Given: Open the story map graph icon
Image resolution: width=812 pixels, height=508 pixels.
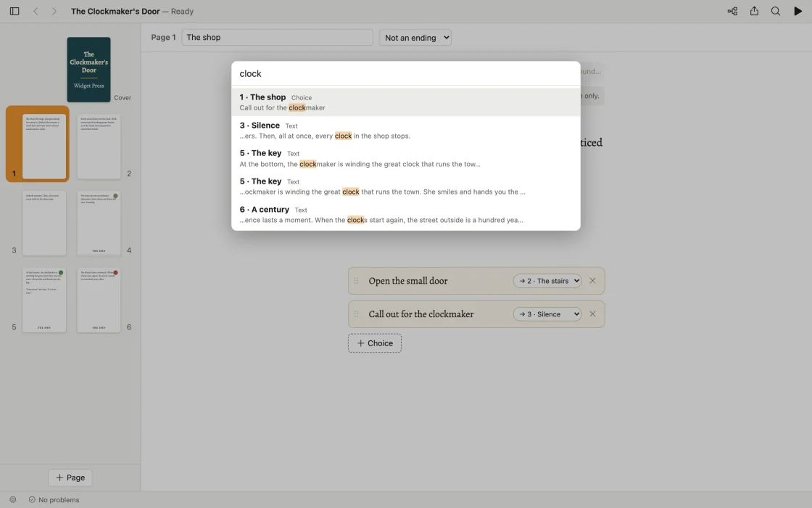Looking at the screenshot, I should 732,11.
